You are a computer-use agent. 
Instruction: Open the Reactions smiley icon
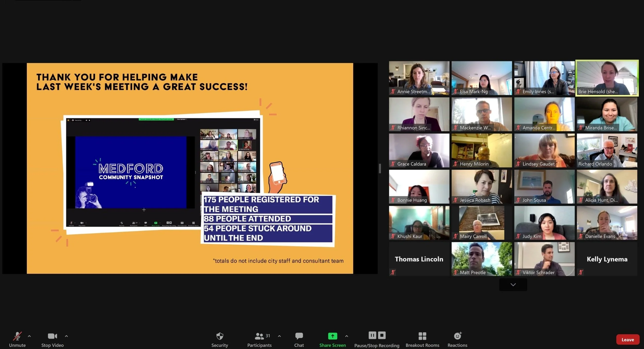coord(457,336)
